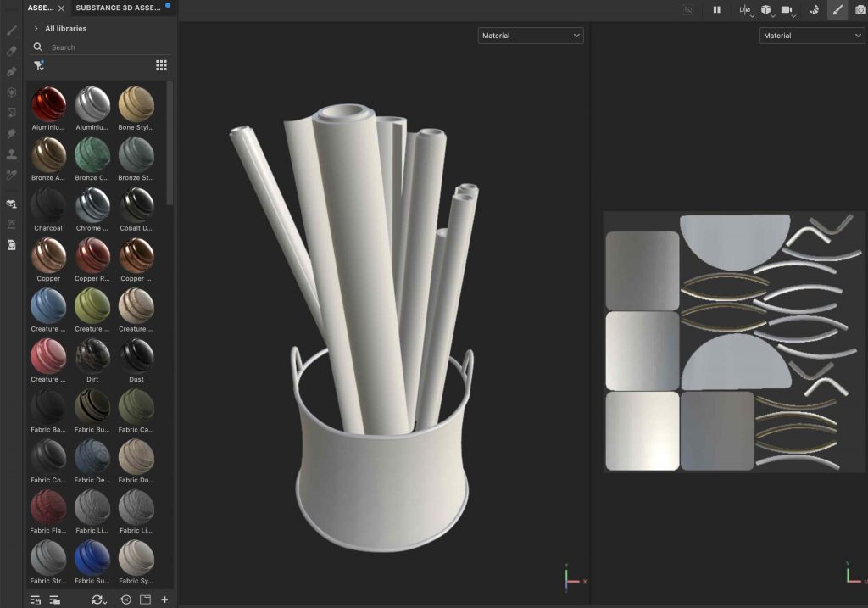Open the asset filter funnel menu
The width and height of the screenshot is (868, 608).
[x=38, y=65]
